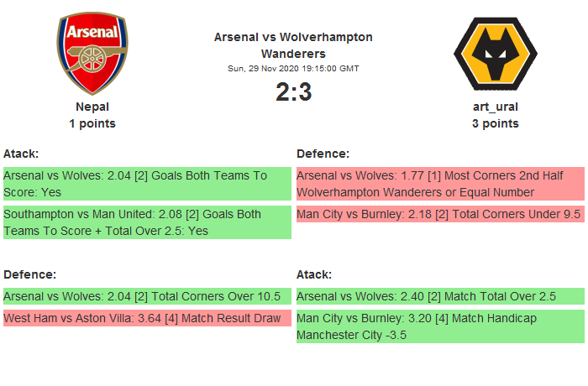Click the Arsenal vs Wolverhampton Wanderers title
This screenshot has width=588, height=386.
click(293, 44)
